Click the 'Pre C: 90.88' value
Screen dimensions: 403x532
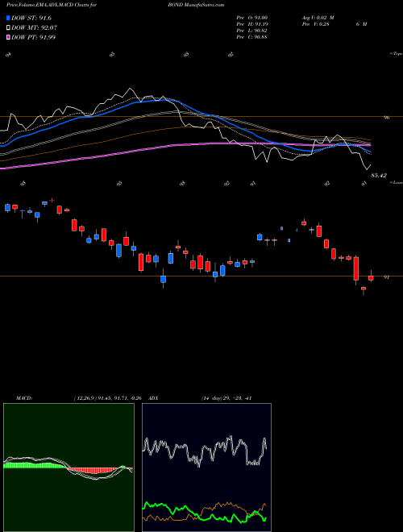252,37
